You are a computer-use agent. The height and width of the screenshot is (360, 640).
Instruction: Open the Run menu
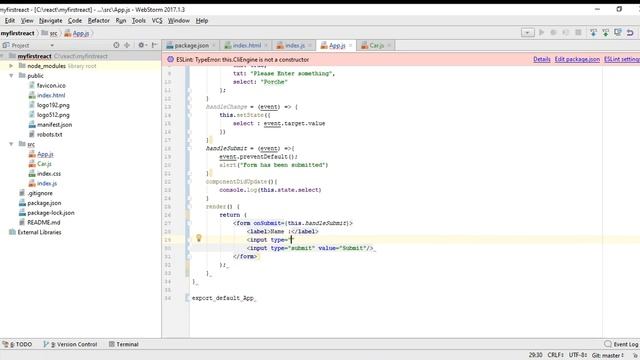coord(121,20)
